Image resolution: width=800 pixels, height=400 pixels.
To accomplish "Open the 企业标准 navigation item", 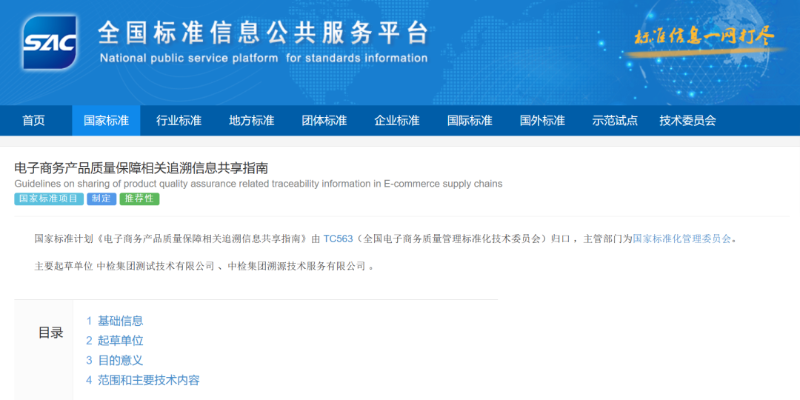I will click(x=397, y=121).
